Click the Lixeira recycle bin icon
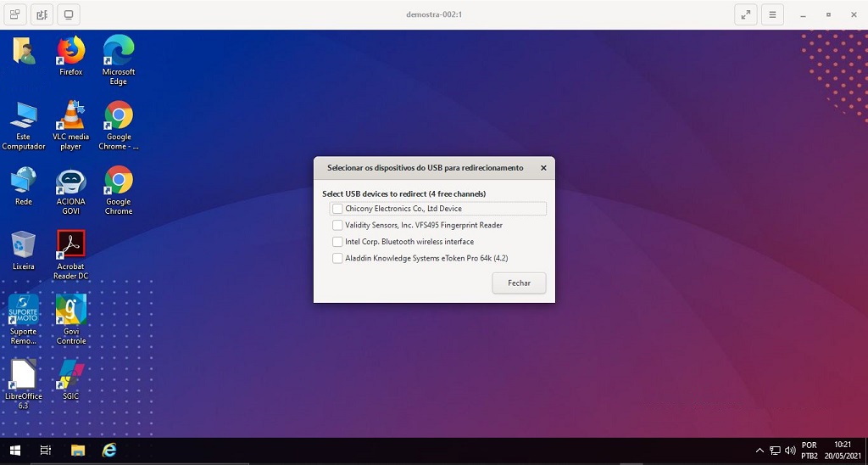This screenshot has width=868, height=465. (x=24, y=246)
